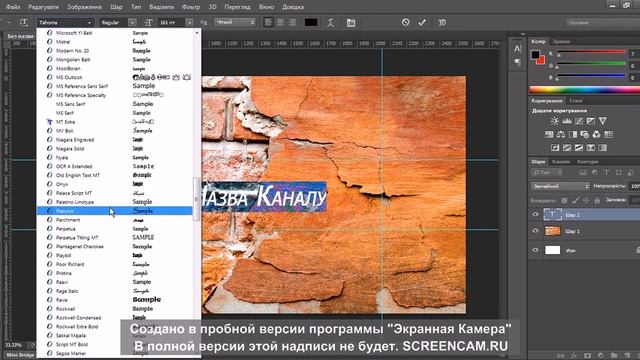
Task: Switch to Стилі tab
Action: 576,100
